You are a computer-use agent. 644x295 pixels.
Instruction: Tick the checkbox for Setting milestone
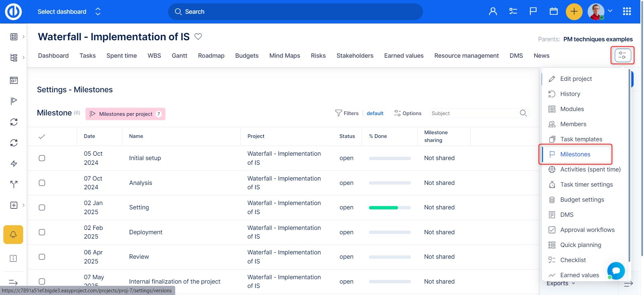(x=42, y=207)
